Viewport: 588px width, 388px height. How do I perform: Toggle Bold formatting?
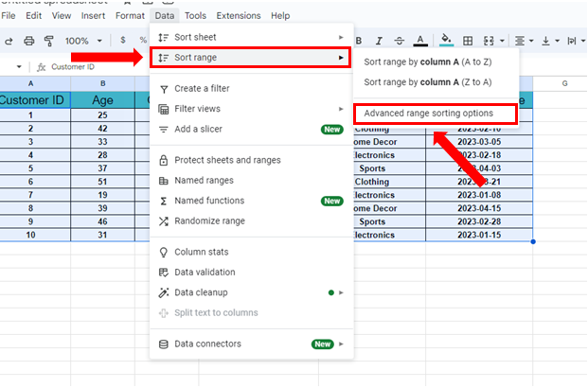[359, 41]
